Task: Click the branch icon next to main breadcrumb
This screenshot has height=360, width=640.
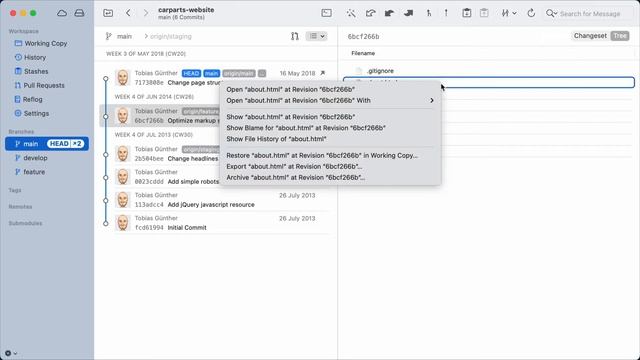Action: (109, 36)
